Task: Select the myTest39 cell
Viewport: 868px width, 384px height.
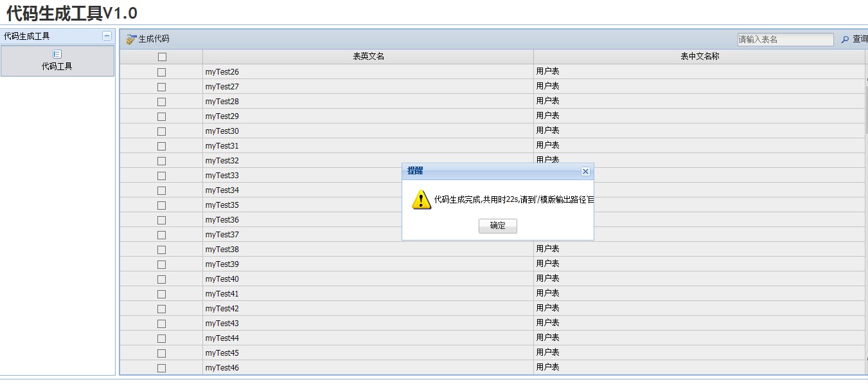Action: (x=368, y=264)
